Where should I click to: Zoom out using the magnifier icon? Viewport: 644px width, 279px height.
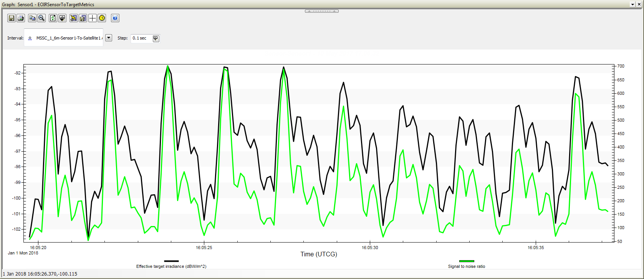pos(41,18)
